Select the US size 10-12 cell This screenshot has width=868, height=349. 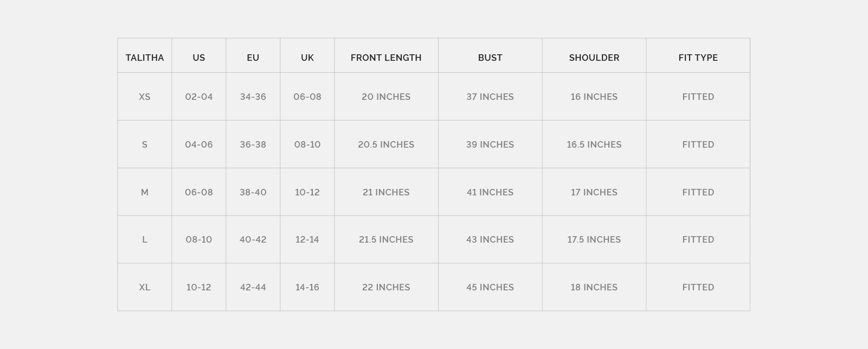tap(199, 287)
